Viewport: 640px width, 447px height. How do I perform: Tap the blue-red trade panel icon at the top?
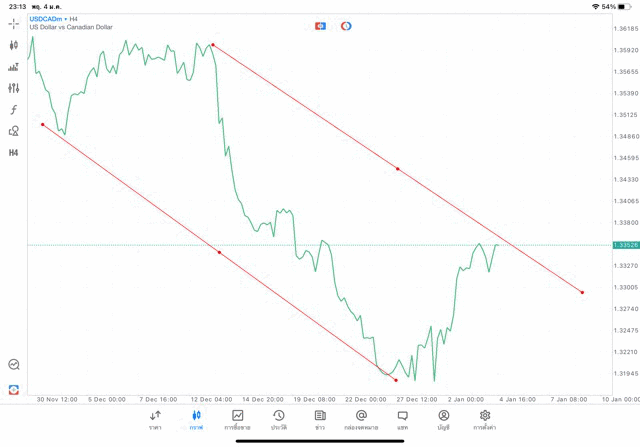tap(320, 25)
